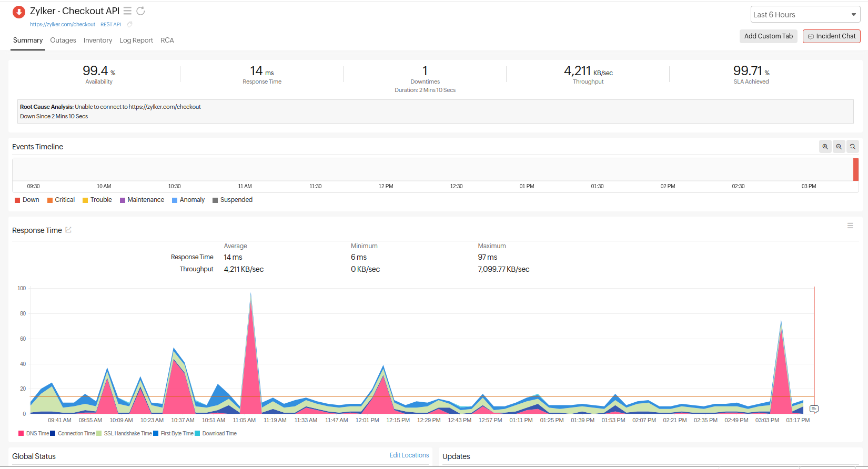Open the Response Time chart options menu
The height and width of the screenshot is (469, 868).
point(850,226)
